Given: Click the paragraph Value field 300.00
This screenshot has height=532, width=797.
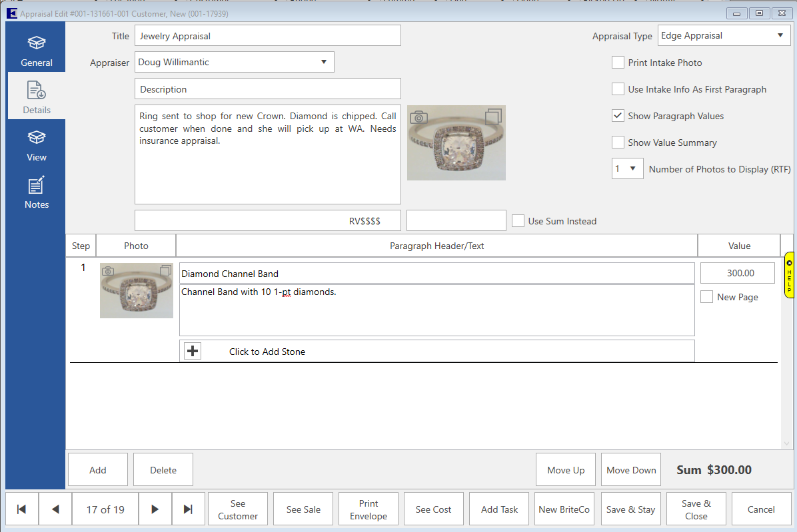Looking at the screenshot, I should [737, 273].
